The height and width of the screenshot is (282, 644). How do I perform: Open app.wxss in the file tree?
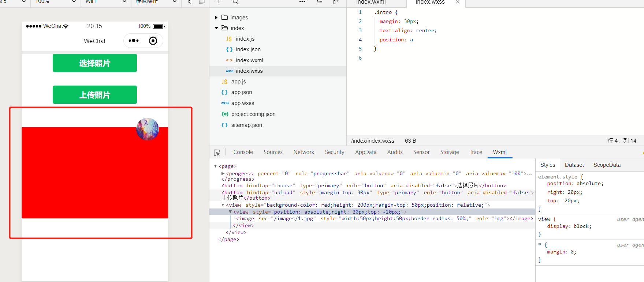[243, 103]
